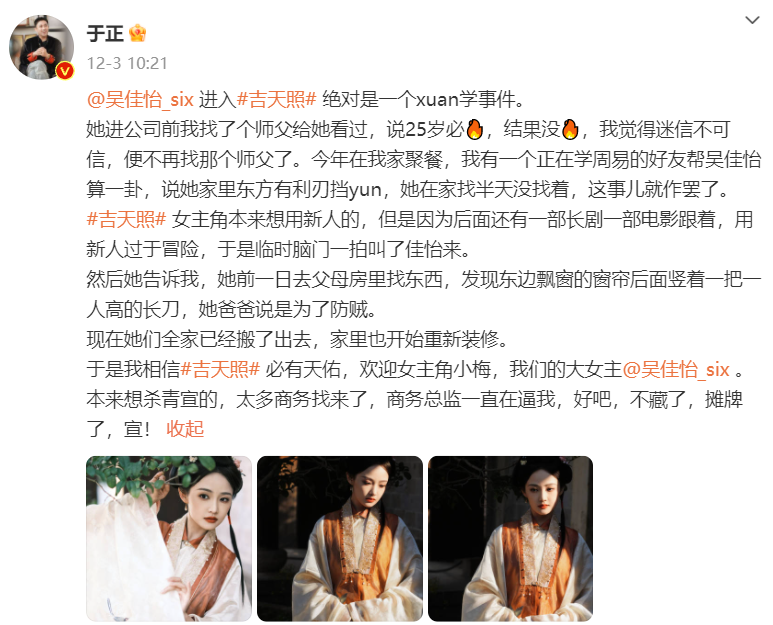
Task: View first photo with green leaves
Action: pyautogui.click(x=169, y=538)
